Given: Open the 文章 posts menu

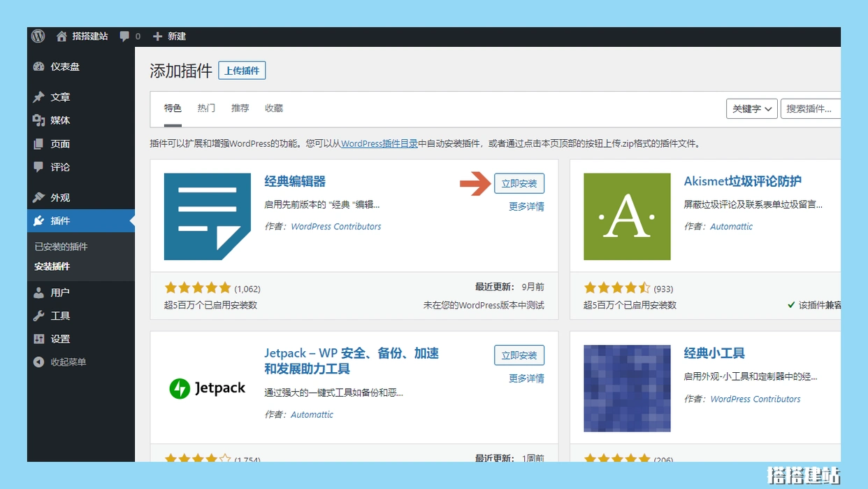Looking at the screenshot, I should click(x=60, y=97).
